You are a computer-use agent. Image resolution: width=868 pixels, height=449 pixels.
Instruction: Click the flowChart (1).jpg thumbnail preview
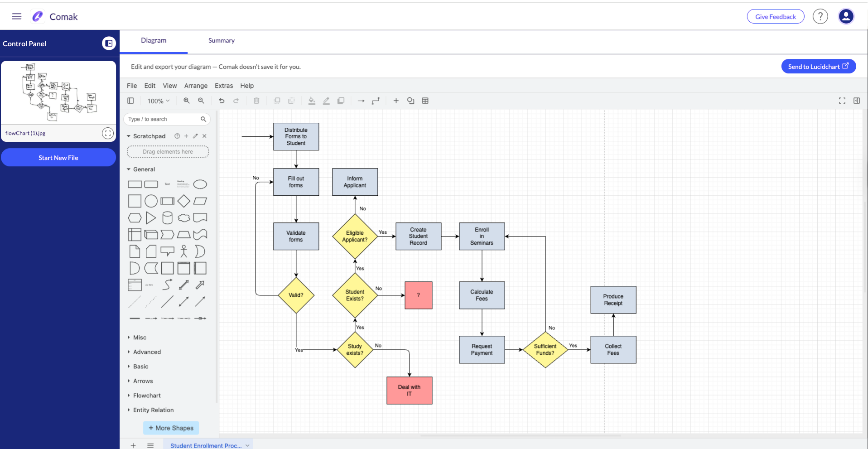[x=58, y=92]
